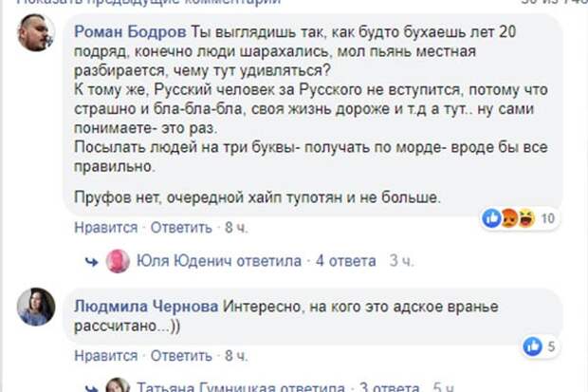Click the Роман Бодров name link

[x=130, y=32]
